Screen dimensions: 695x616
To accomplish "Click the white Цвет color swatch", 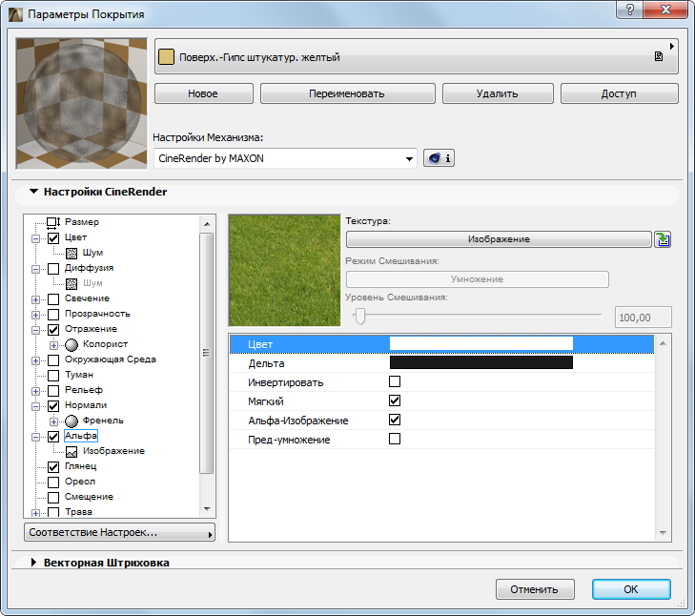I will coord(480,343).
